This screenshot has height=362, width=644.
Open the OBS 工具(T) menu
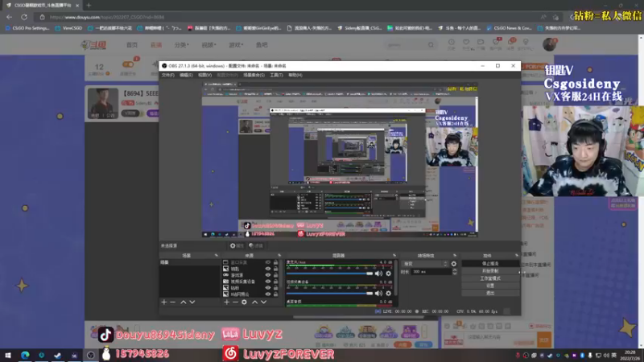pyautogui.click(x=276, y=75)
